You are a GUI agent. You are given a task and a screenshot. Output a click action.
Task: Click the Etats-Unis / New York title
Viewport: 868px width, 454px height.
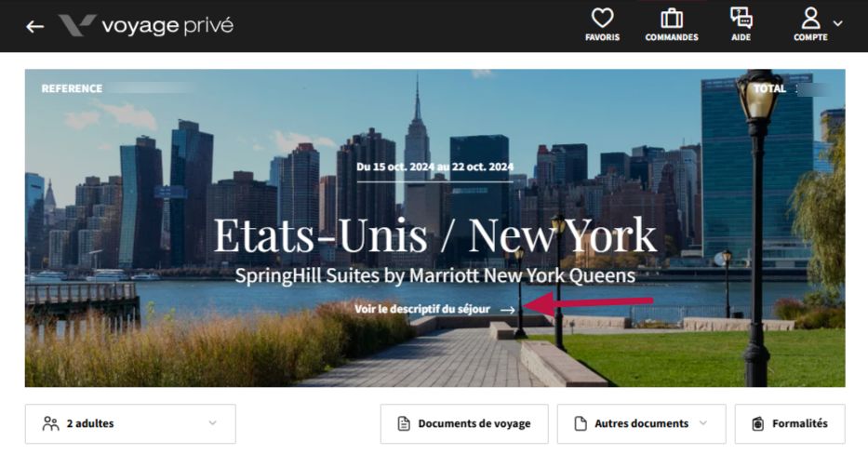pyautogui.click(x=435, y=235)
